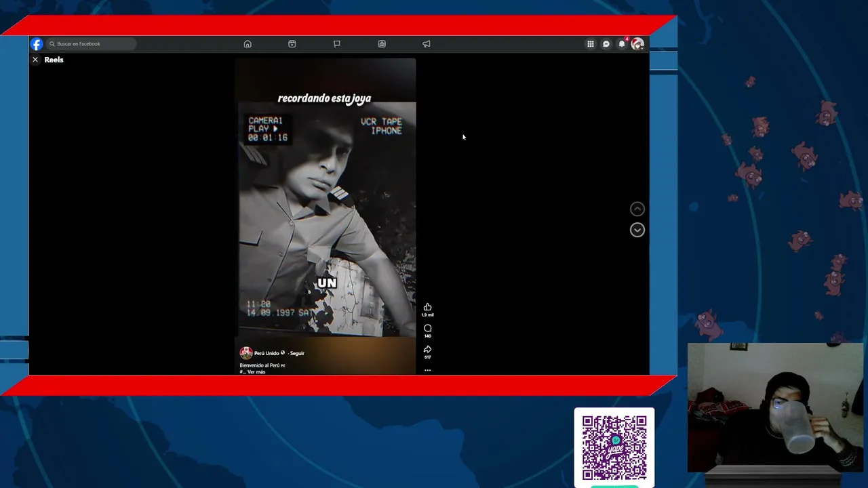
Task: Open the three-dot more options menu
Action: (x=427, y=370)
